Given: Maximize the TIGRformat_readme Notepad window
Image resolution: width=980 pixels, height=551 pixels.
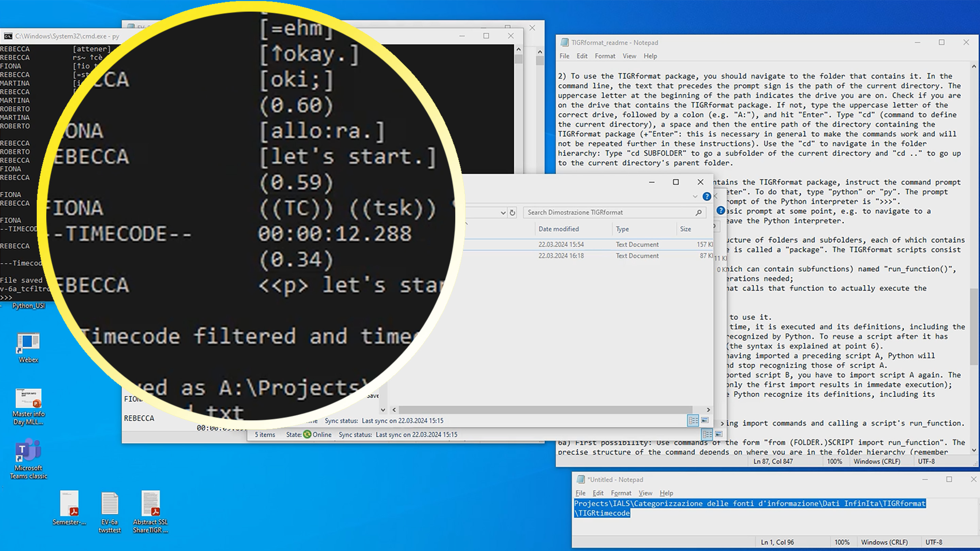Looking at the screenshot, I should (x=942, y=43).
